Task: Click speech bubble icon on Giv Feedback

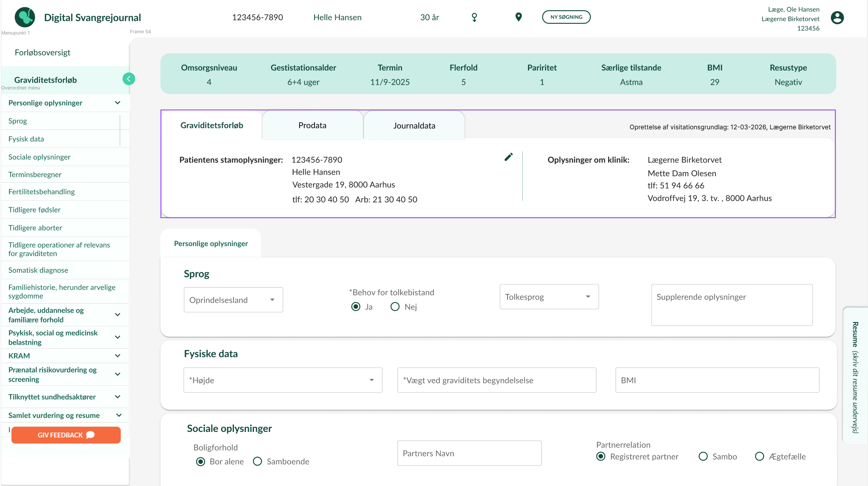Action: [x=90, y=435]
